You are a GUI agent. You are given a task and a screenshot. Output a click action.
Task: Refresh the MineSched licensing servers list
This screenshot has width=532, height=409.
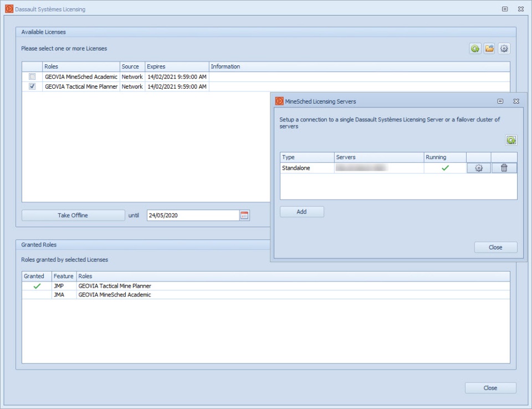(511, 140)
